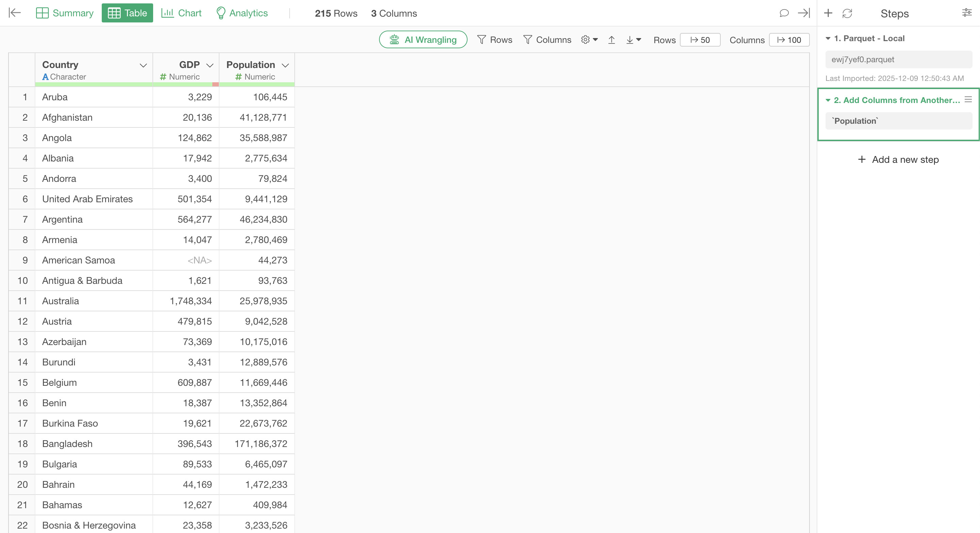Click the comment speech bubble icon
The width and height of the screenshot is (980, 533).
tap(784, 13)
